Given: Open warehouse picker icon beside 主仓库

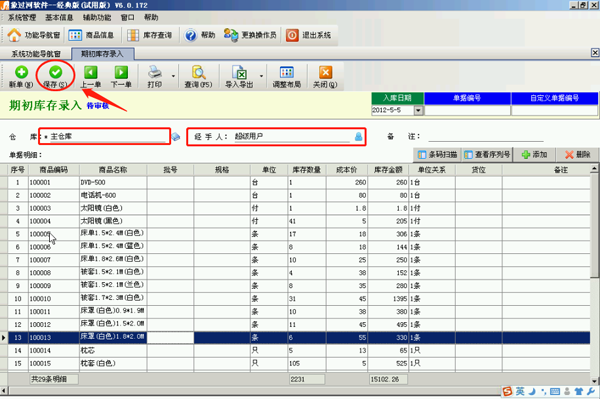Looking at the screenshot, I should (x=176, y=137).
